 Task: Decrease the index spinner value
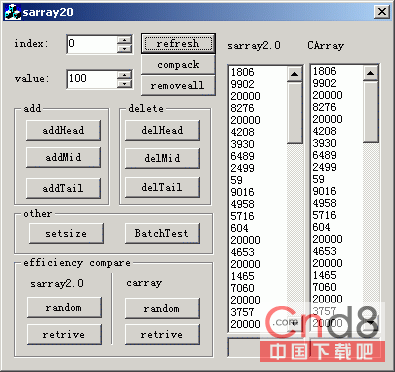point(124,48)
